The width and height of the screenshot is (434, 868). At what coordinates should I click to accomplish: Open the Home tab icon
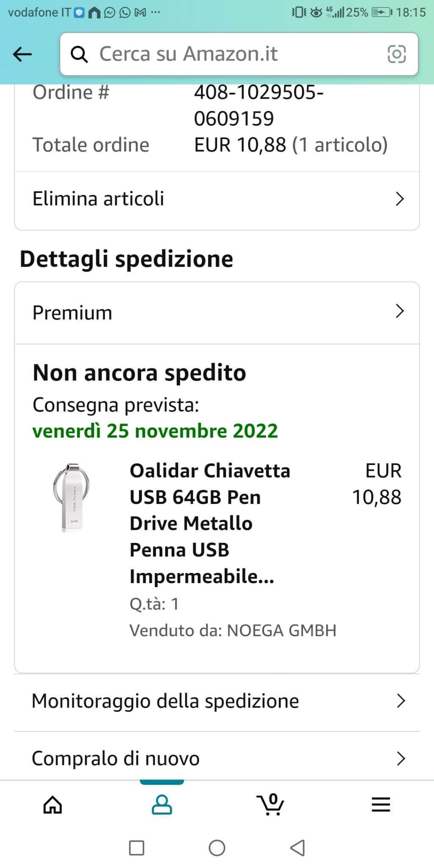(53, 804)
